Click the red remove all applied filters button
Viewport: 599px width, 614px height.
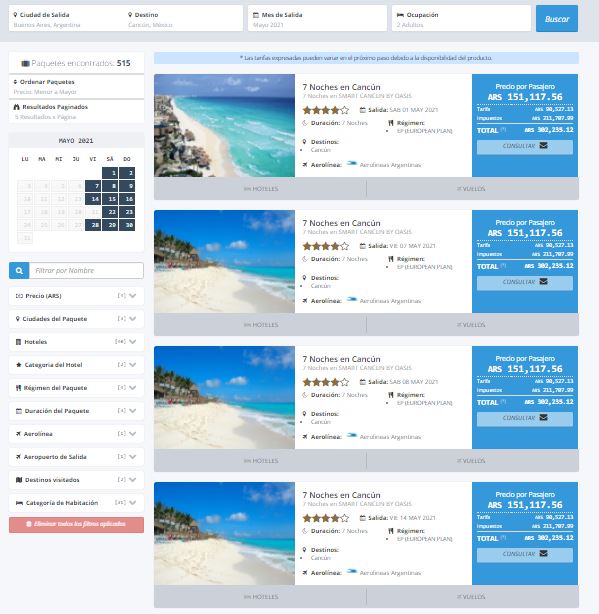[76, 525]
